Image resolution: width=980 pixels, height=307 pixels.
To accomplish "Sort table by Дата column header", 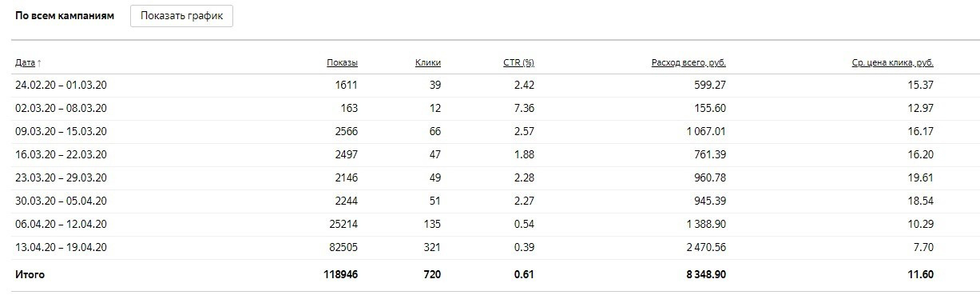I will 25,62.
